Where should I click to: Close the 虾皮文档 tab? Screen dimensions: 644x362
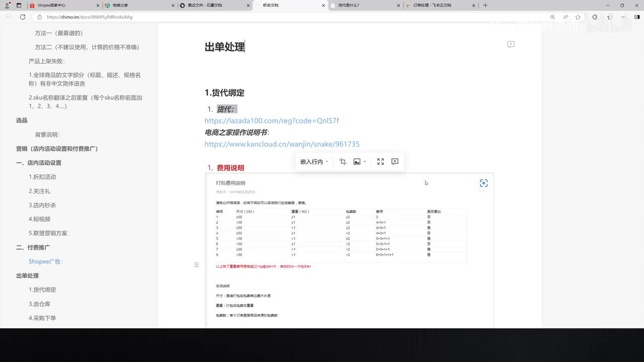[323, 5]
